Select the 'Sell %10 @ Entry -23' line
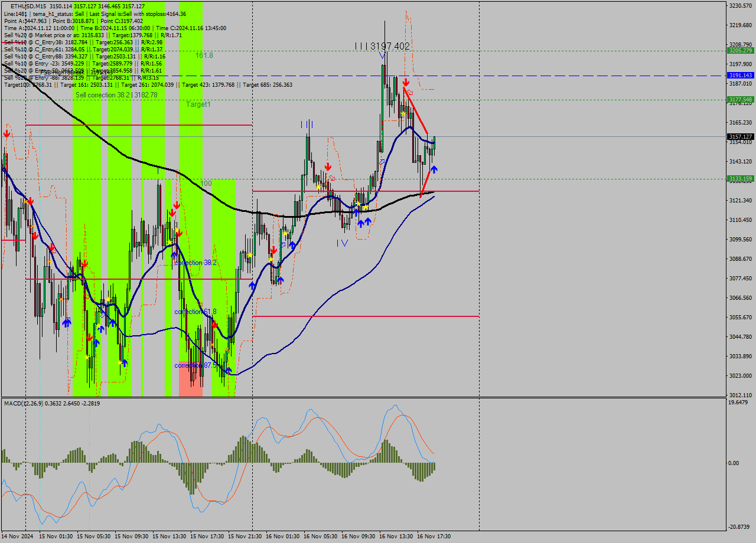Image resolution: width=756 pixels, height=543 pixels. pyautogui.click(x=83, y=63)
